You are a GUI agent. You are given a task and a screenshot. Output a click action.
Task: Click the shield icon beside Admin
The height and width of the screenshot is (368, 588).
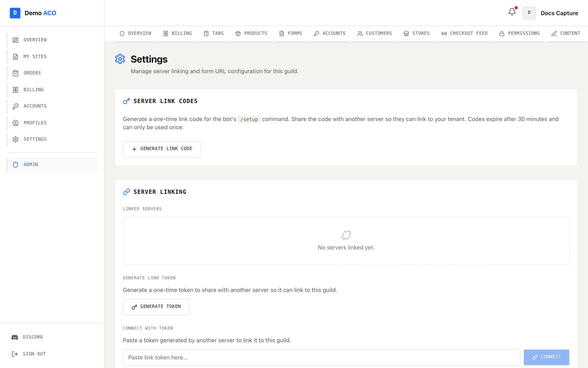pos(16,165)
